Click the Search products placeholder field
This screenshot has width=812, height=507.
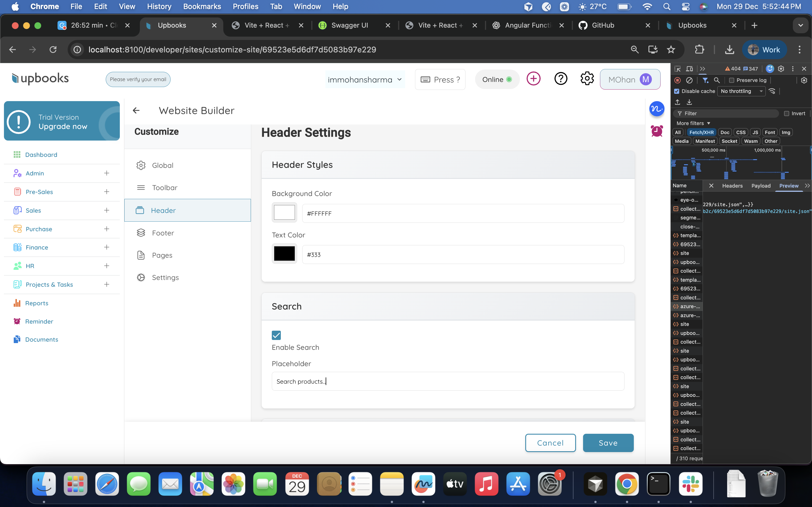click(448, 381)
